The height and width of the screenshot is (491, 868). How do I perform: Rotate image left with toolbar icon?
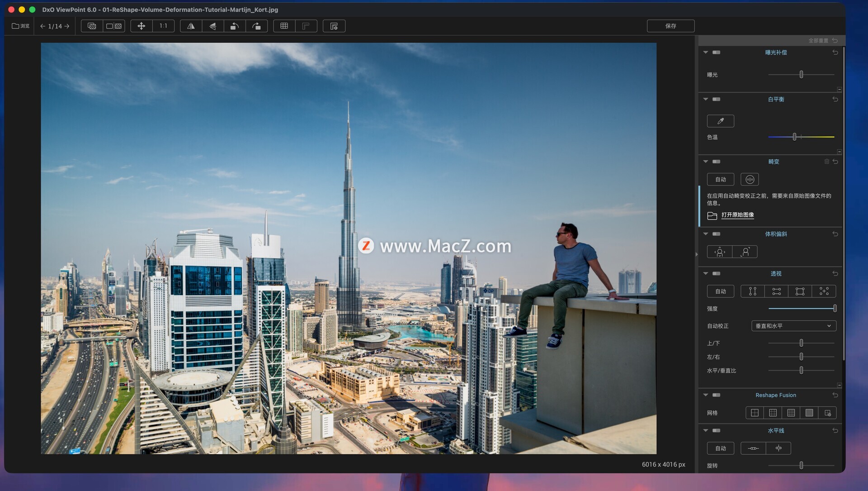(x=234, y=26)
